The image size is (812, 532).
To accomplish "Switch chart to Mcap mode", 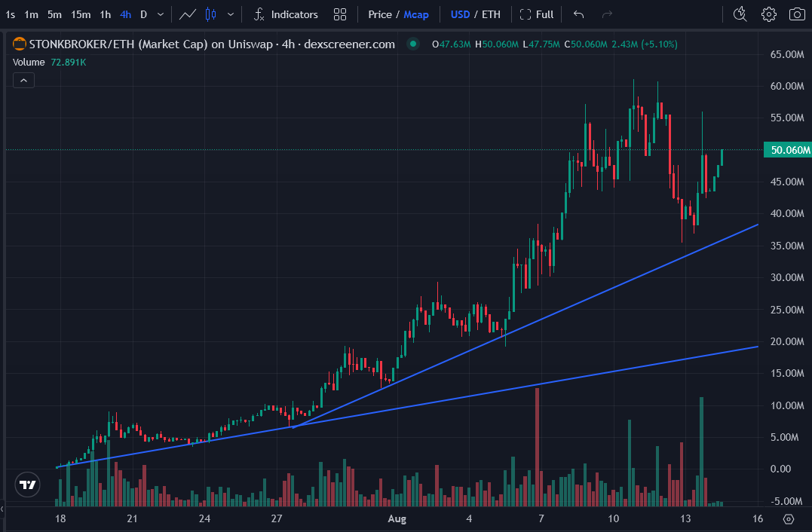I will pyautogui.click(x=416, y=14).
